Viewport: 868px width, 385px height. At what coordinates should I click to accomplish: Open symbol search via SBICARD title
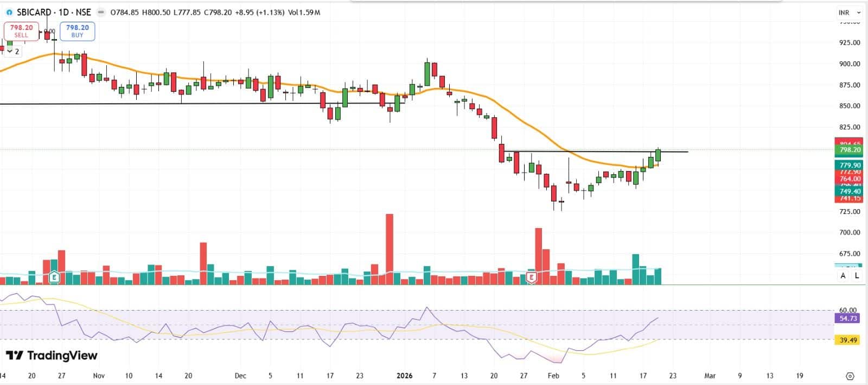[34, 12]
